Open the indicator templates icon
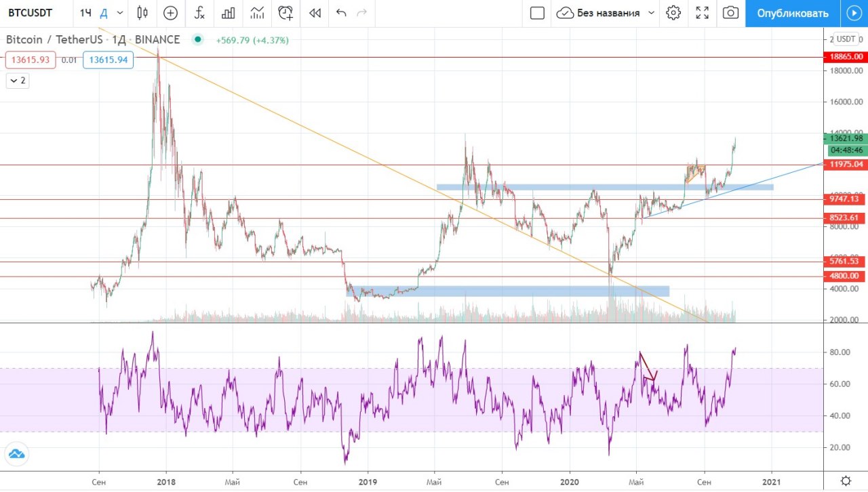 257,13
